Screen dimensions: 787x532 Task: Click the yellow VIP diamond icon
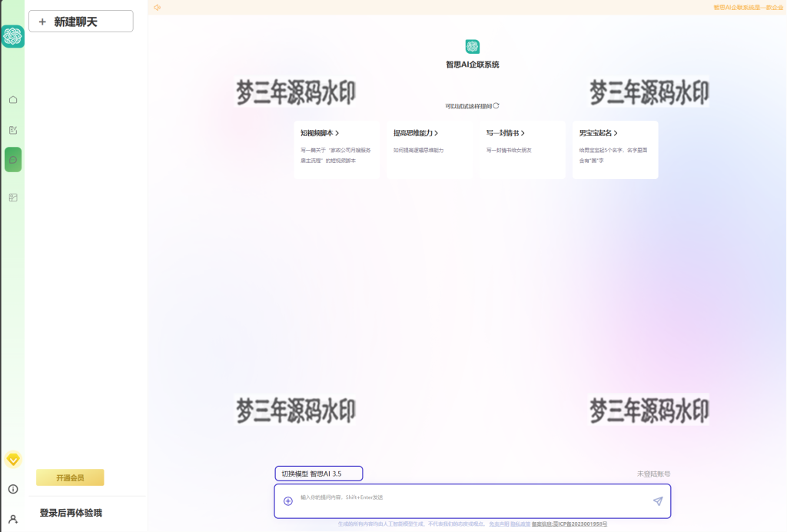(13, 459)
